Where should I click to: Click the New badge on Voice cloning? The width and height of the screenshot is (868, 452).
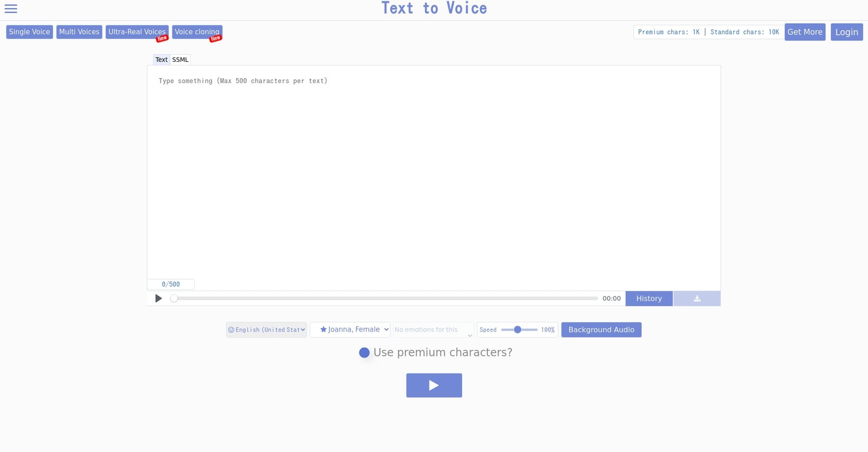point(215,39)
